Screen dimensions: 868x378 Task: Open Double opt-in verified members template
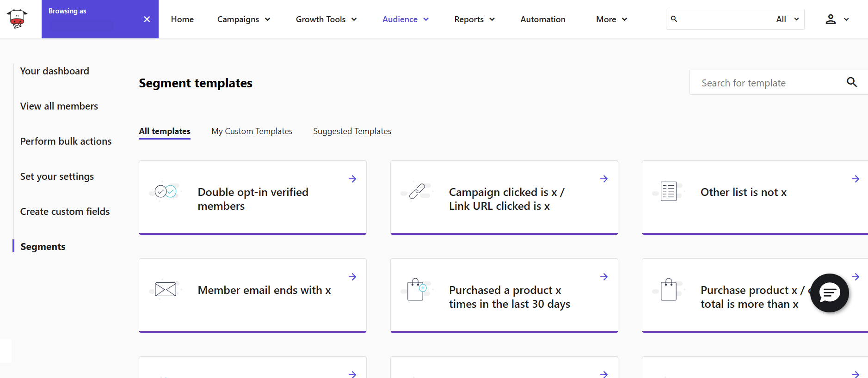(x=252, y=197)
